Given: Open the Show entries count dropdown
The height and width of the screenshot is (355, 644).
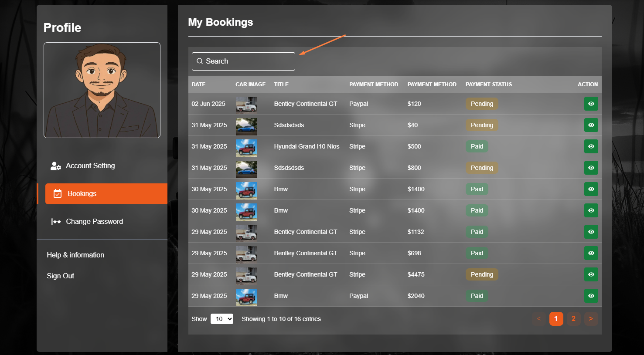Looking at the screenshot, I should coord(221,319).
